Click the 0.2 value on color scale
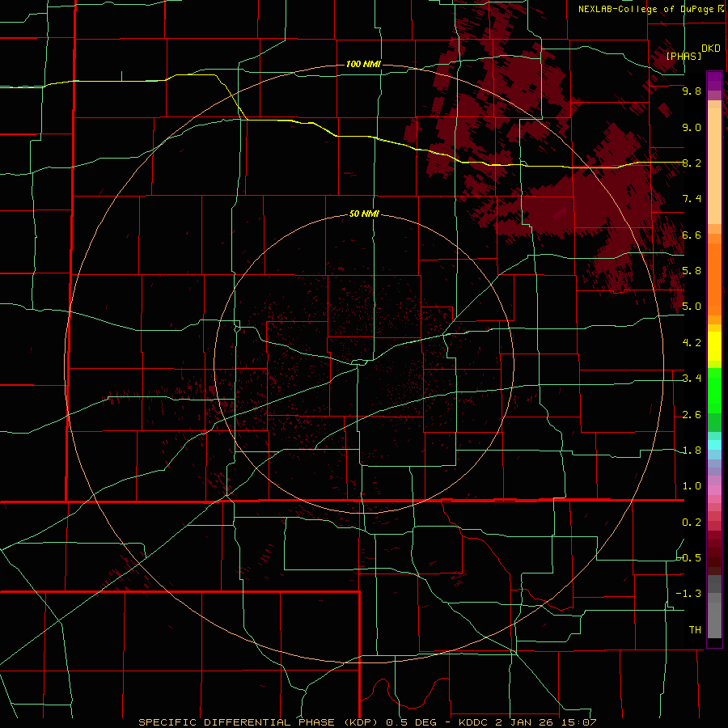 (692, 523)
